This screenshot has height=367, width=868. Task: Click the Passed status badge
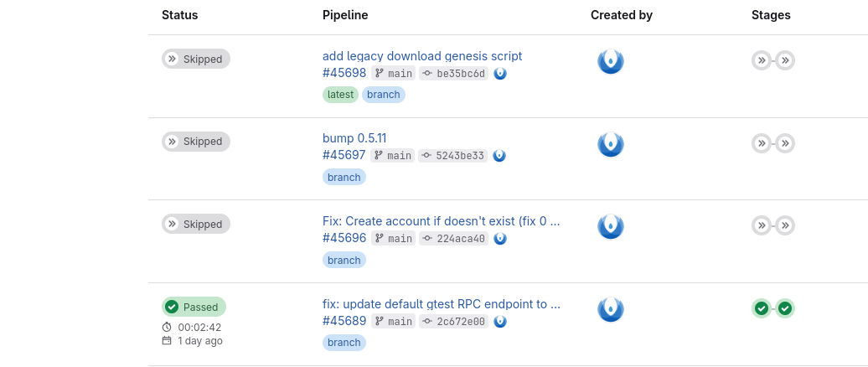point(194,307)
